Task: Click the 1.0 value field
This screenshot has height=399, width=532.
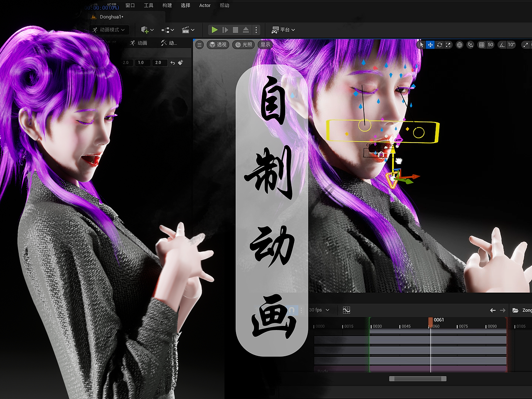Action: coord(142,63)
